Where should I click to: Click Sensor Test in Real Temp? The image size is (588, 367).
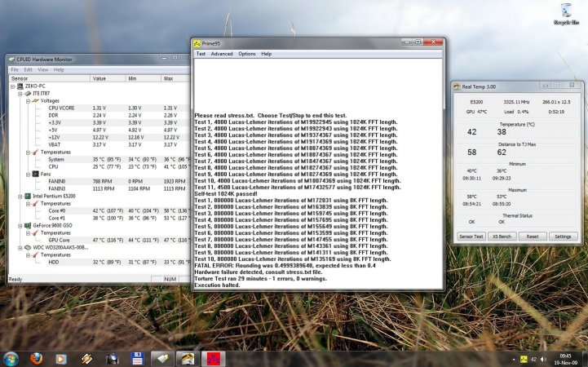471,237
